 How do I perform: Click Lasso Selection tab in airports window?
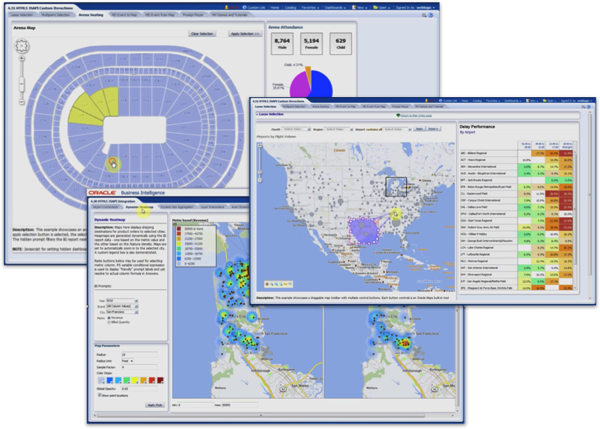click(x=266, y=106)
